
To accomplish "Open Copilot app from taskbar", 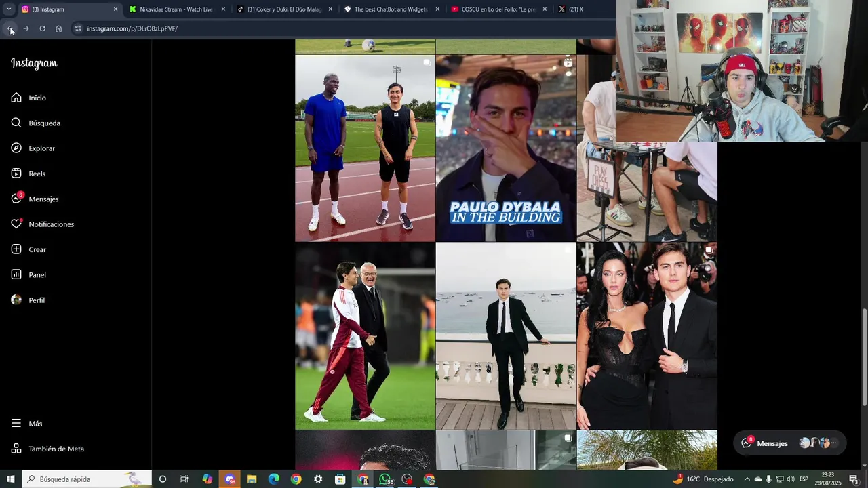I will pyautogui.click(x=208, y=479).
